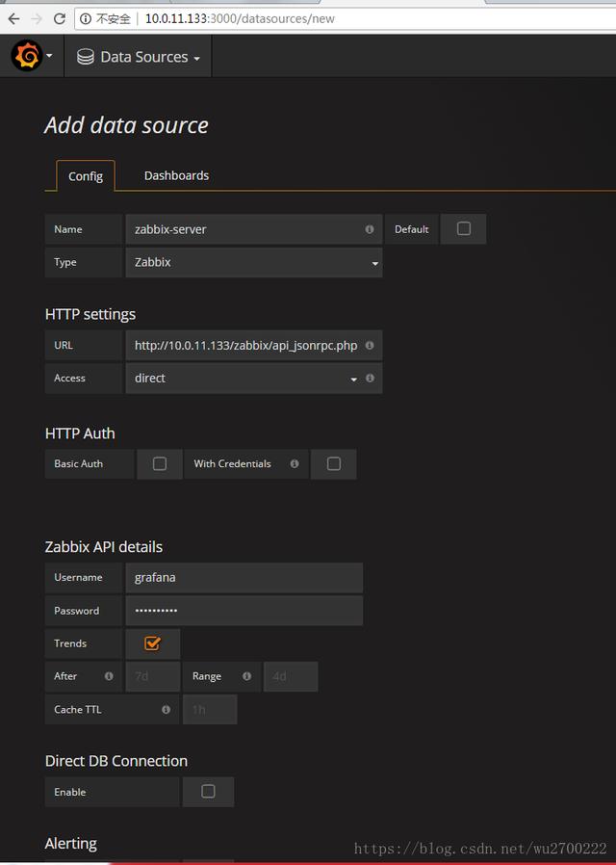Open the dropdown arrow beside Grafana logo
The image size is (616, 865).
[50, 56]
